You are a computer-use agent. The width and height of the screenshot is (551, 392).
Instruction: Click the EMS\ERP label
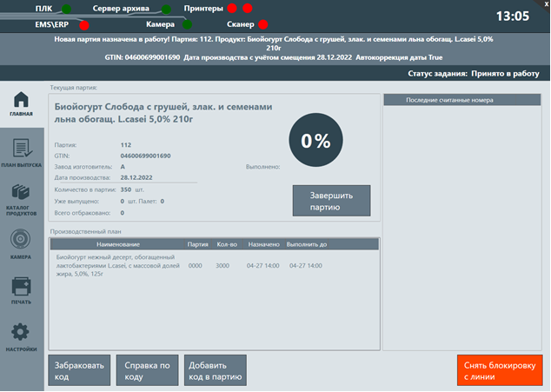pos(52,24)
